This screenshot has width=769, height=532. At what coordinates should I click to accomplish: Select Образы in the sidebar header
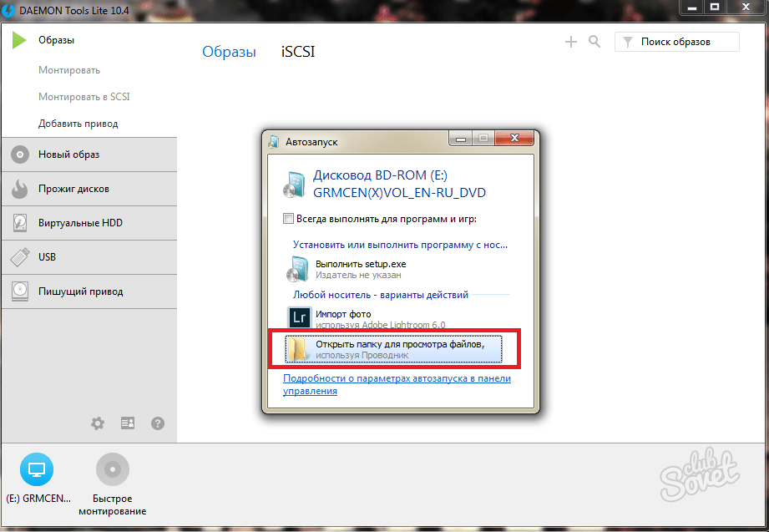click(x=57, y=40)
